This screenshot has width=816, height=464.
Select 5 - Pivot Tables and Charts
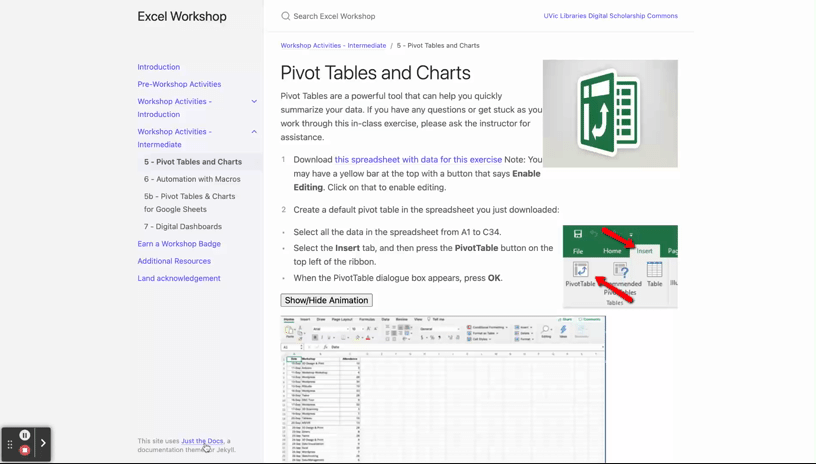(x=193, y=162)
